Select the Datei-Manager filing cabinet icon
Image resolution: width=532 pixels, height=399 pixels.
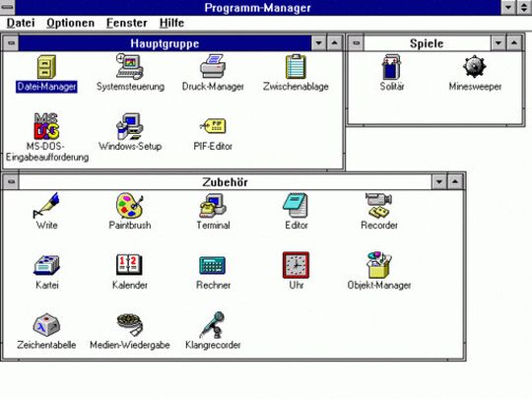[46, 67]
